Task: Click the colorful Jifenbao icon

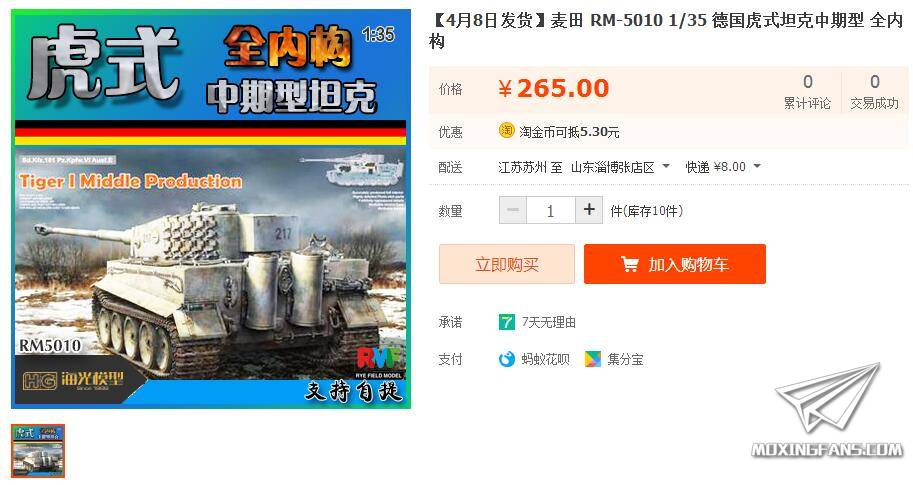Action: click(593, 359)
